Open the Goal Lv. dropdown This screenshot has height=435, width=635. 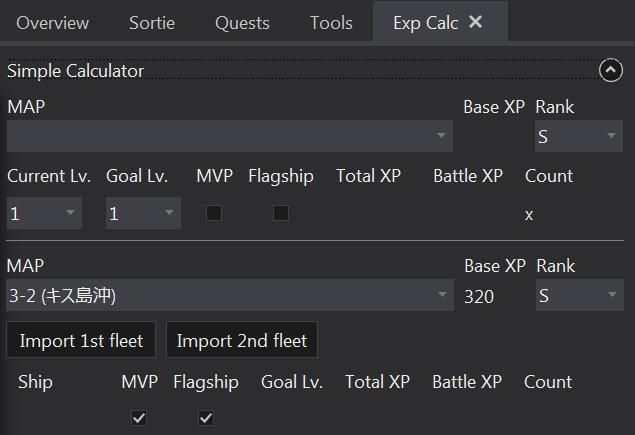(143, 213)
